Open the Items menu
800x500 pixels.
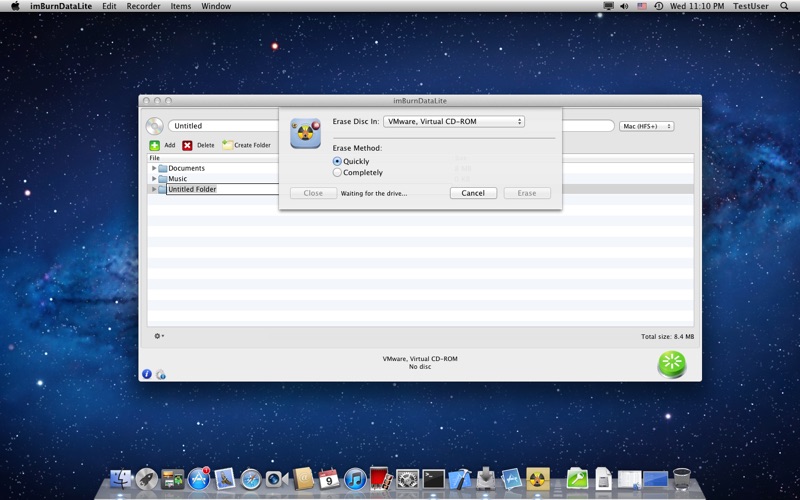[x=181, y=6]
